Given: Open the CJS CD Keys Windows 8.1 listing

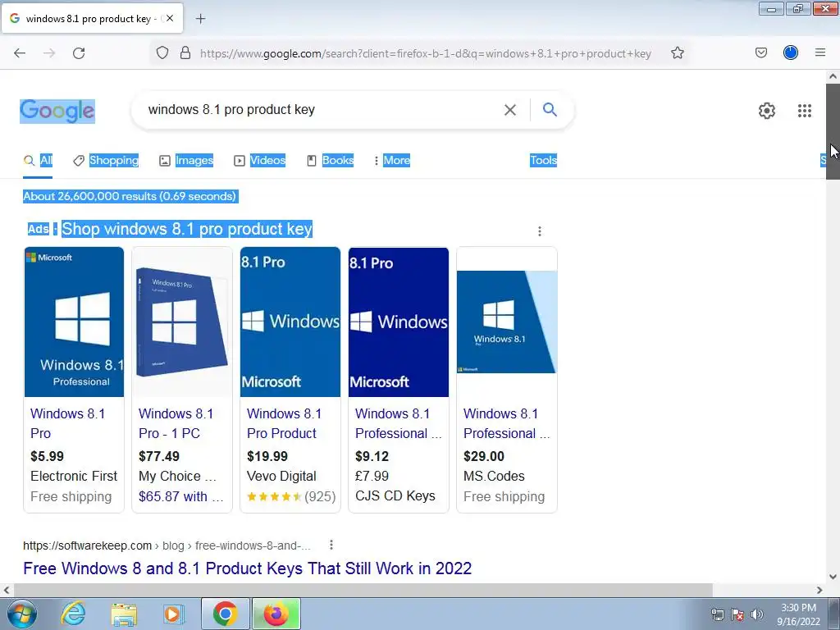Looking at the screenshot, I should 398,423.
